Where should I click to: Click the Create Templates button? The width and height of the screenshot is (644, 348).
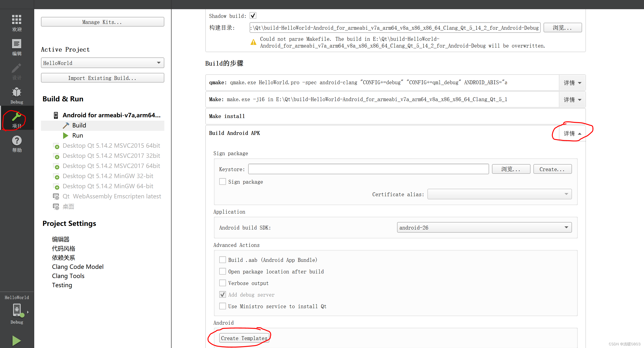(244, 338)
